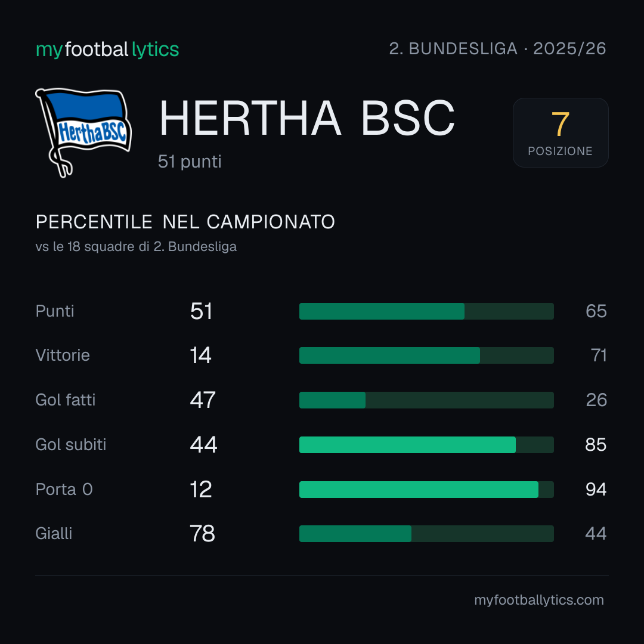
Task: Click the Porta 0 percentile number 94
Action: click(x=596, y=490)
